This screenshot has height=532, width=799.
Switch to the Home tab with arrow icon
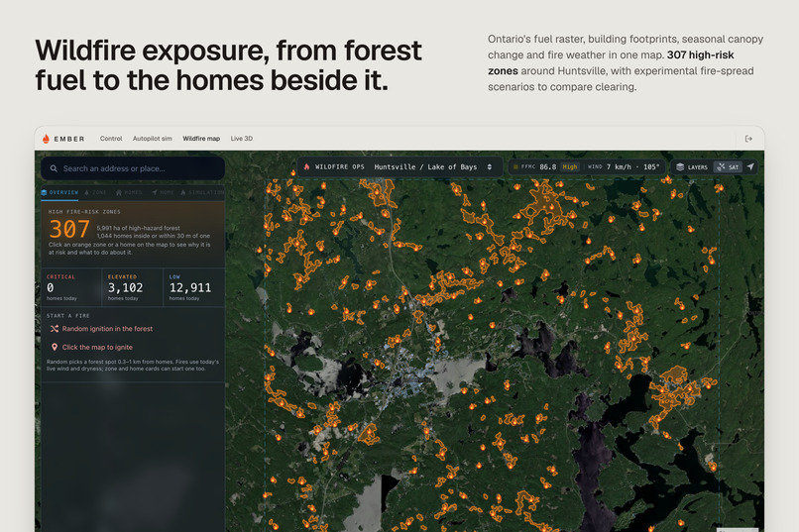coord(163,192)
